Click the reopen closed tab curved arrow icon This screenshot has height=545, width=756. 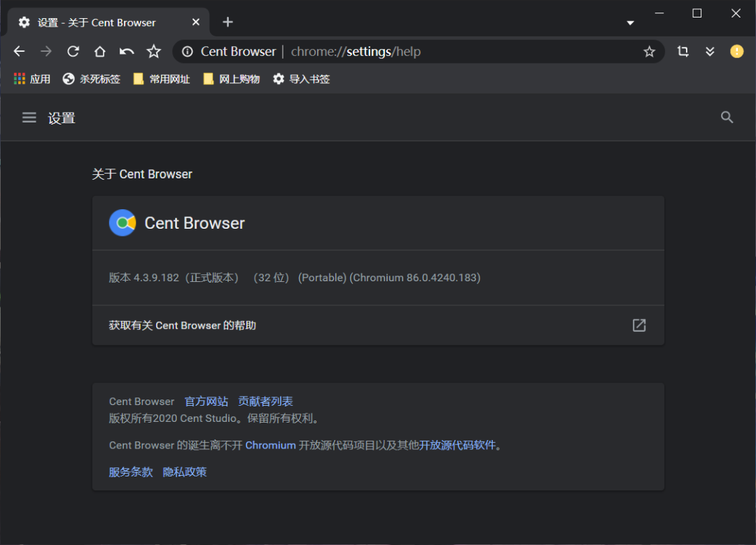(126, 51)
